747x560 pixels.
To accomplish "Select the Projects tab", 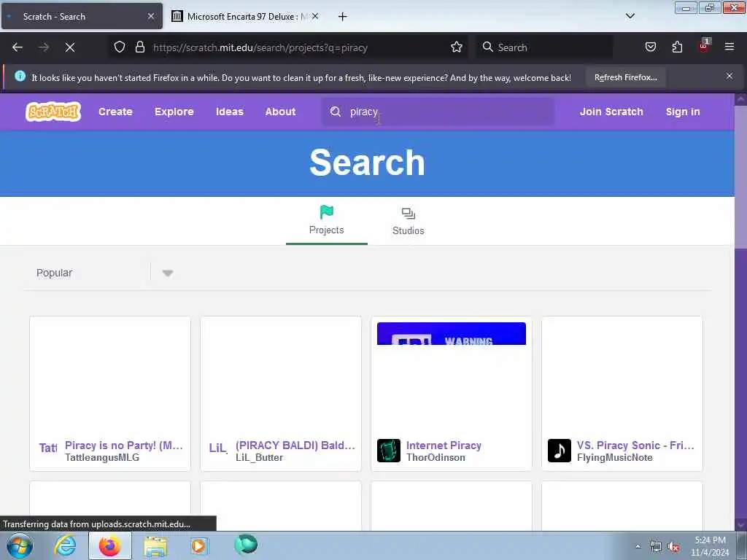I will 326,221.
